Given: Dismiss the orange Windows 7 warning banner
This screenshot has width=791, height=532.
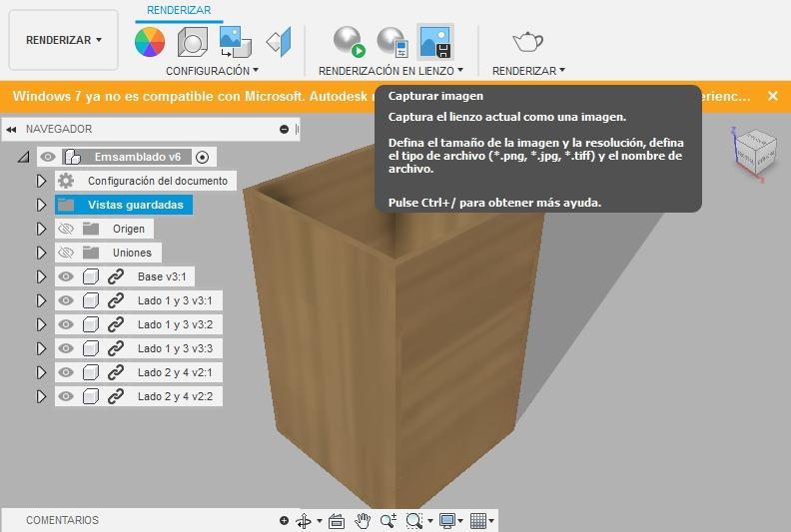Looking at the screenshot, I should click(x=773, y=96).
